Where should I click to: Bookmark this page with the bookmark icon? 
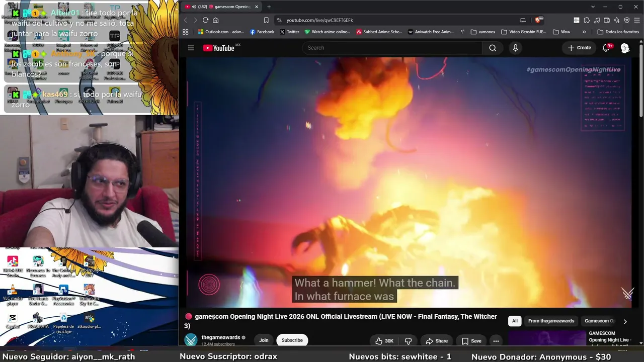(x=266, y=20)
